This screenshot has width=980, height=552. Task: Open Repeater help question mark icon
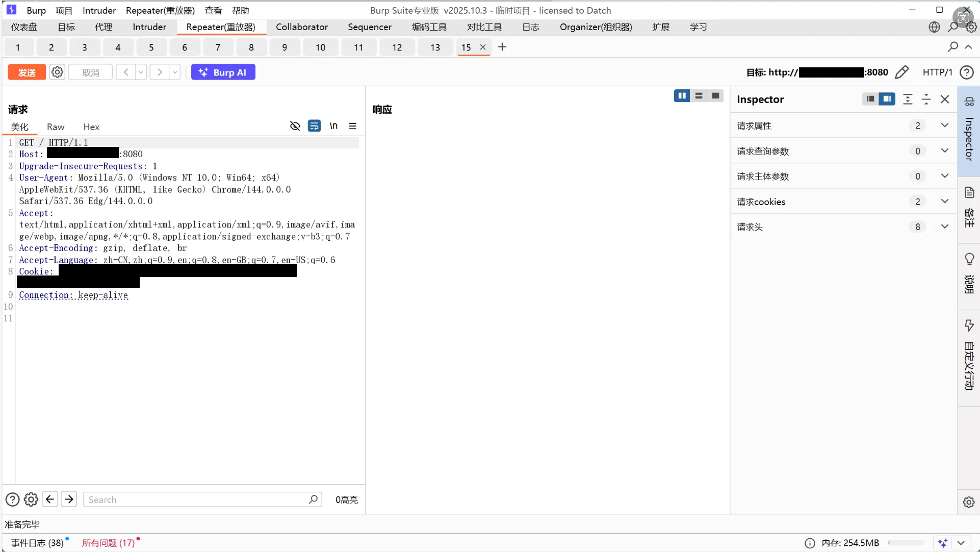click(966, 72)
